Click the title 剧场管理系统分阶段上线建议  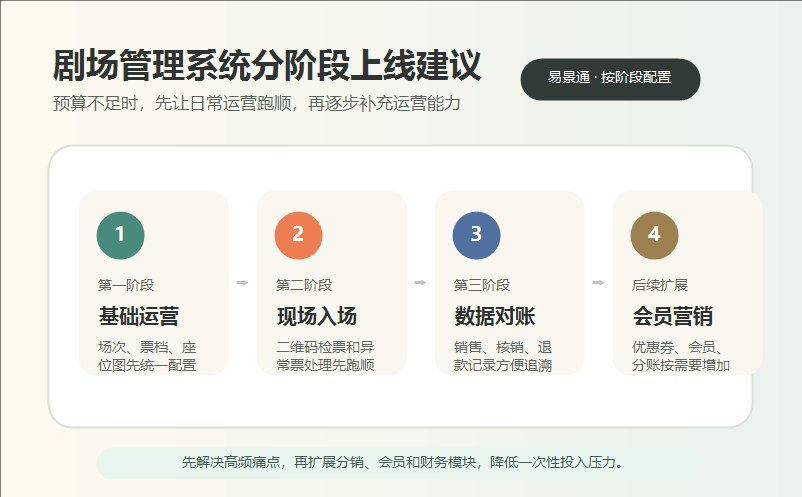tap(267, 65)
